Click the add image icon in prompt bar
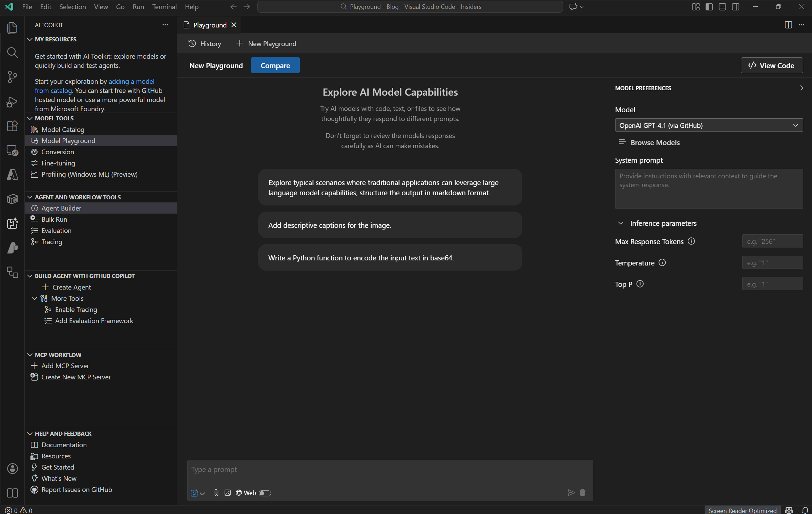812x514 pixels. pyautogui.click(x=228, y=493)
